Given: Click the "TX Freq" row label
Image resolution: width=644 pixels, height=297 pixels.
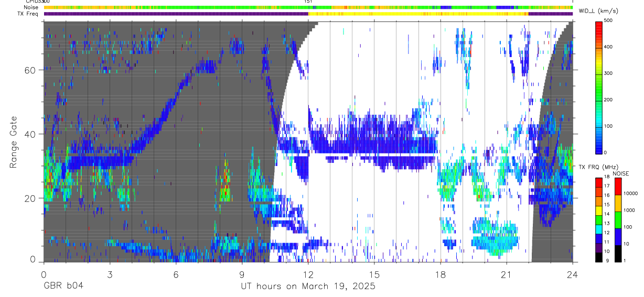Looking at the screenshot, I should (x=28, y=14).
